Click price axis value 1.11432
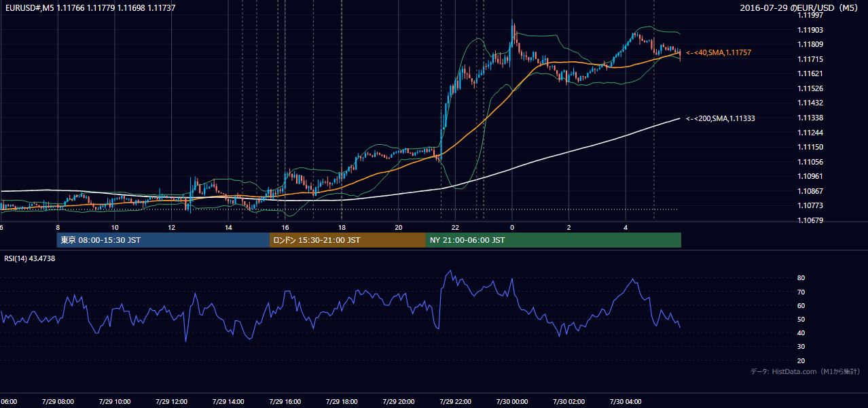 click(x=810, y=103)
